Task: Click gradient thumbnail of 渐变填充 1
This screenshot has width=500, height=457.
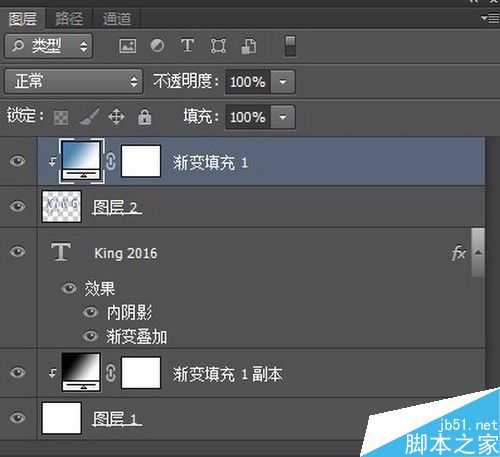Action: pyautogui.click(x=81, y=161)
